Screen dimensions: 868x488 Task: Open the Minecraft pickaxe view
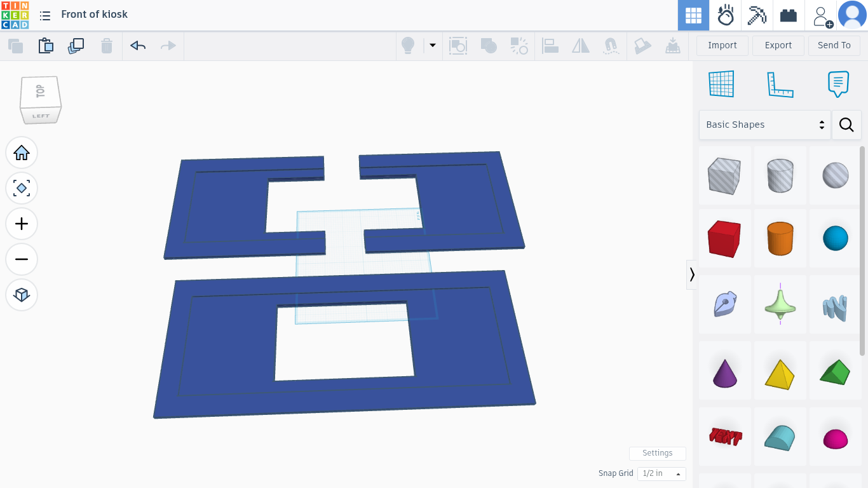(757, 15)
